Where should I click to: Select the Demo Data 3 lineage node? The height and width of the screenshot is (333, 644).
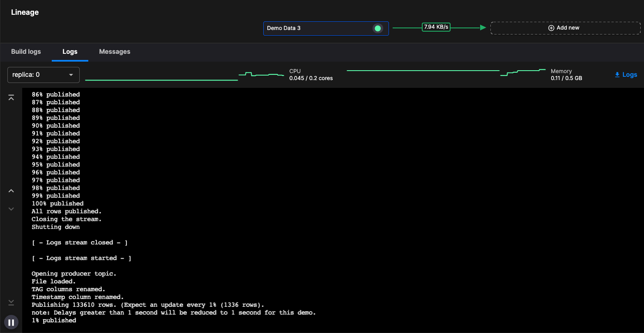316,28
